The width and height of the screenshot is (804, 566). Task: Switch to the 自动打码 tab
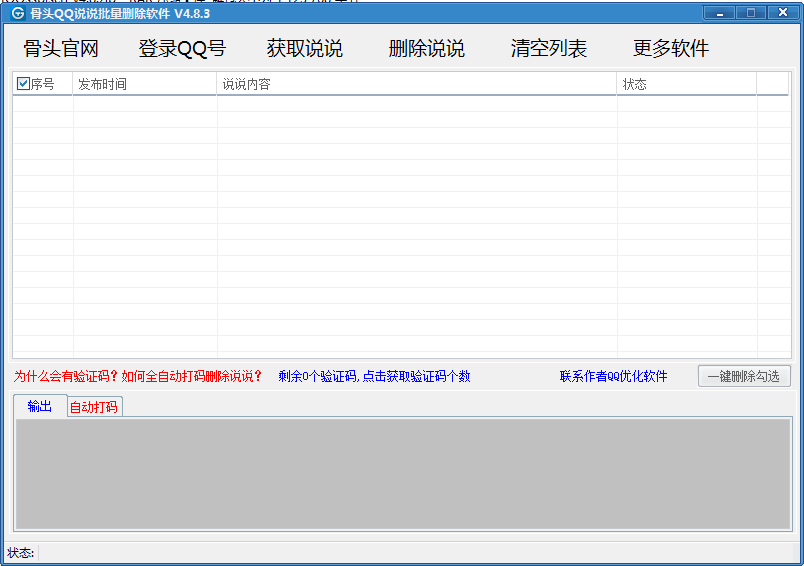[x=94, y=407]
